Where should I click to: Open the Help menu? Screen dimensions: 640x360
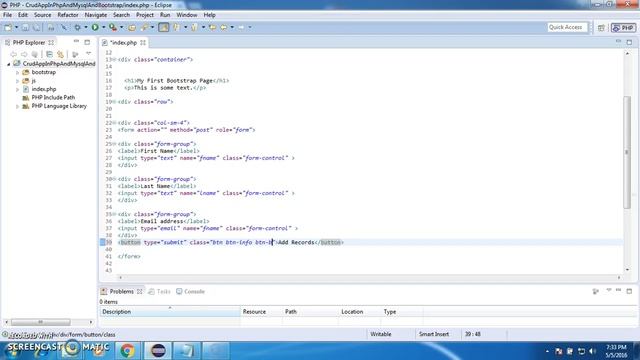[209, 15]
